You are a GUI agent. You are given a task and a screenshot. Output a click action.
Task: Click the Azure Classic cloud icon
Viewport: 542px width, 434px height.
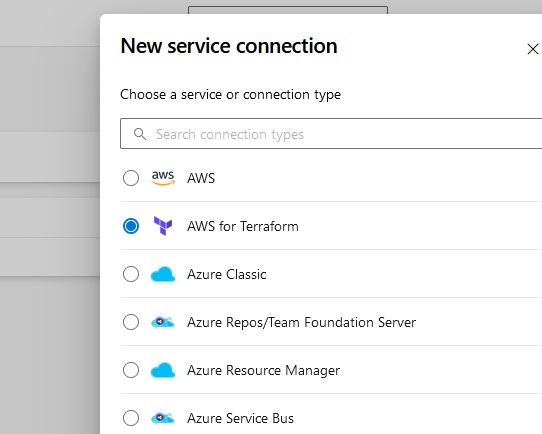(163, 274)
